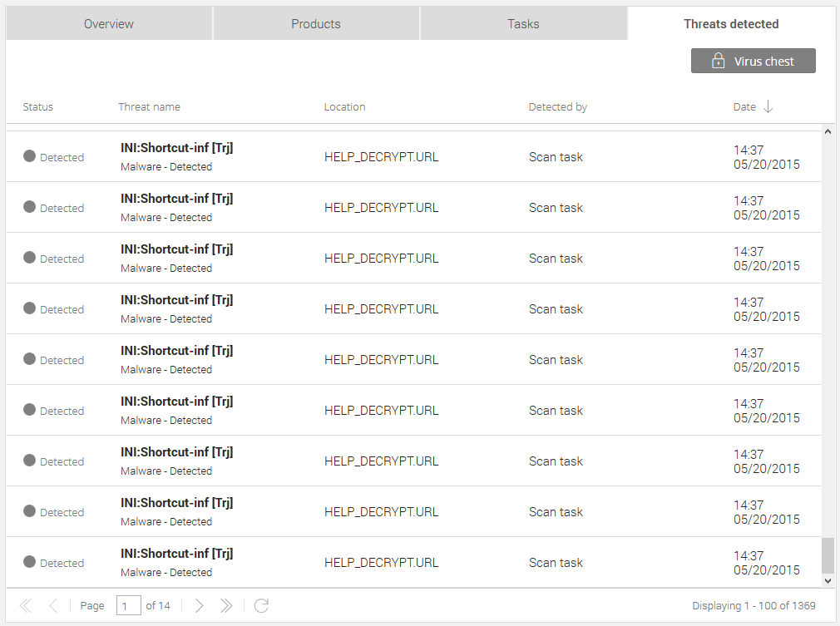This screenshot has width=840, height=626.
Task: Open the Tasks tab
Action: pos(523,24)
